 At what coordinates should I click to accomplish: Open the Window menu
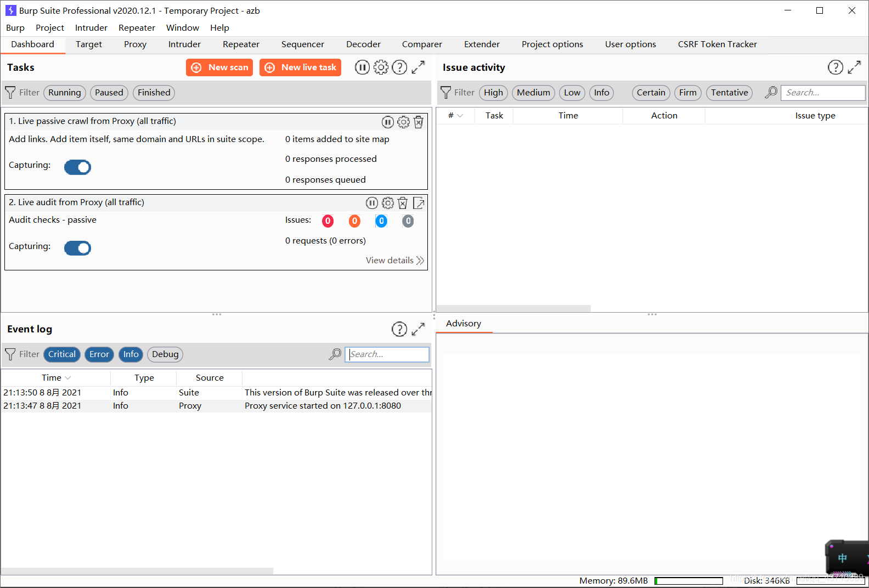point(183,27)
